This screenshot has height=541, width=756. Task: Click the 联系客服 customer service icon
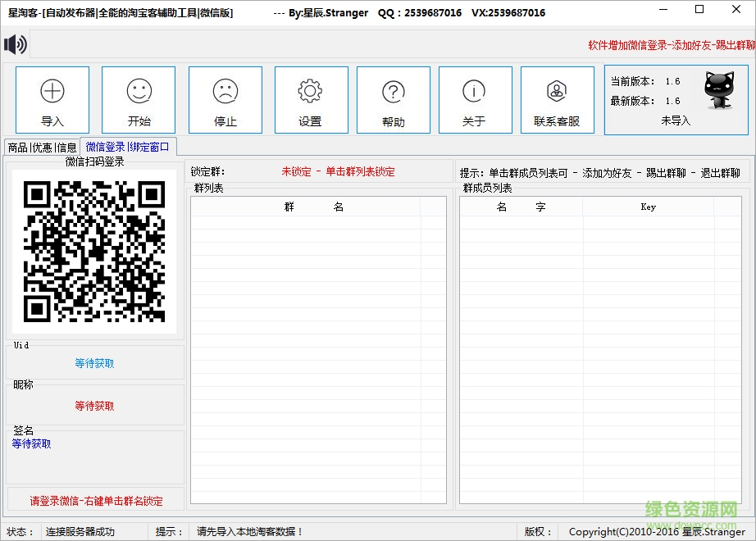557,99
